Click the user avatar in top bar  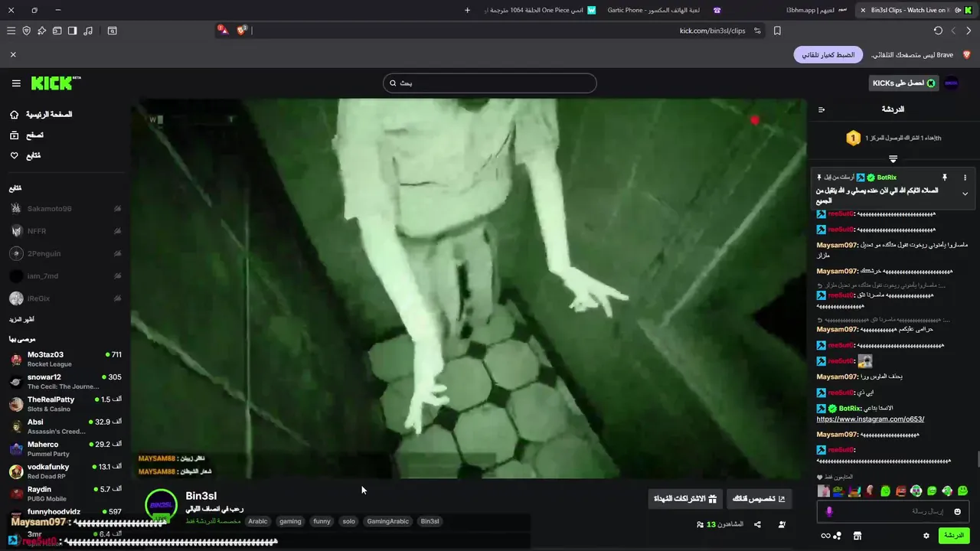coord(951,83)
